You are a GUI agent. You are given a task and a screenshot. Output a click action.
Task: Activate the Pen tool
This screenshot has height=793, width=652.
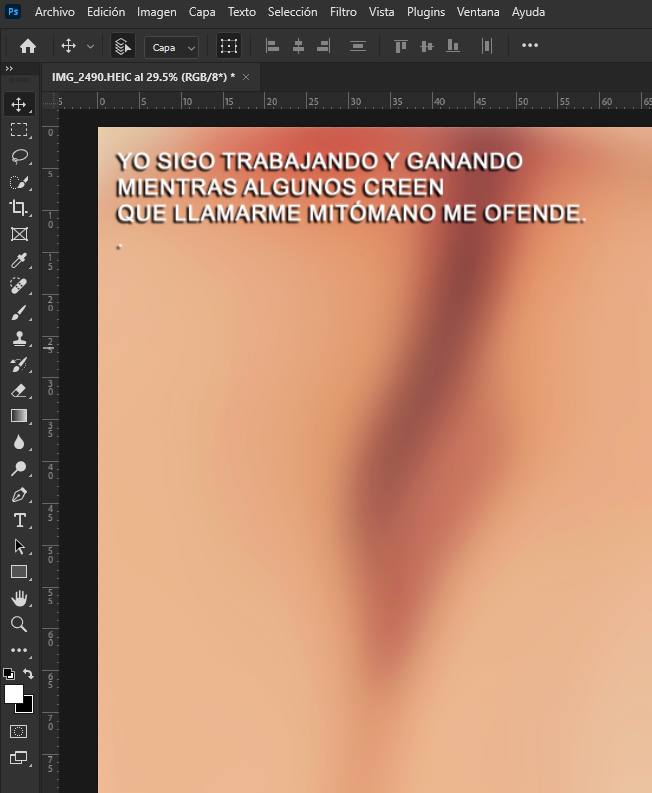point(19,494)
